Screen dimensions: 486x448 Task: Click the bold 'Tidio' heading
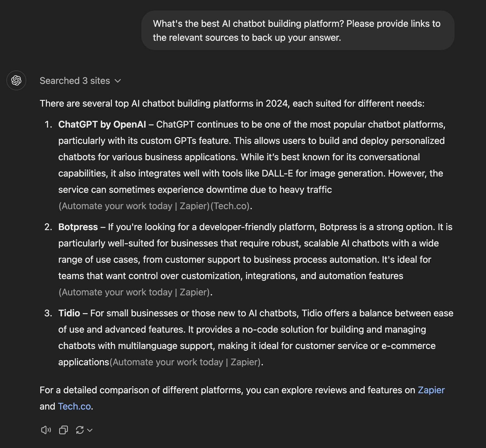[70, 313]
